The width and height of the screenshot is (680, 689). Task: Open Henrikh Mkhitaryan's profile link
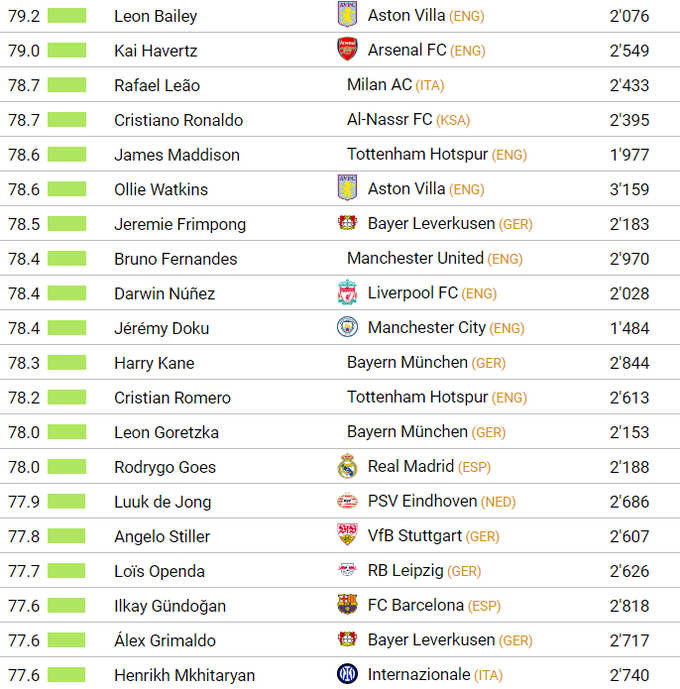184,675
